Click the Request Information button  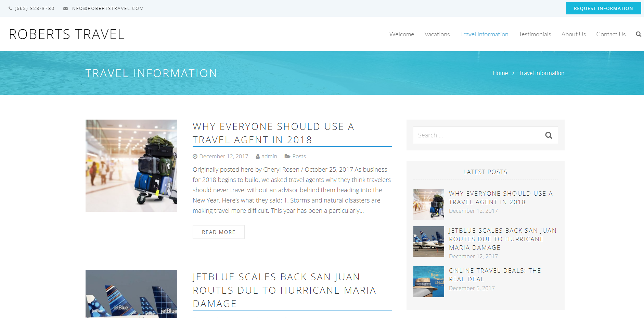603,8
